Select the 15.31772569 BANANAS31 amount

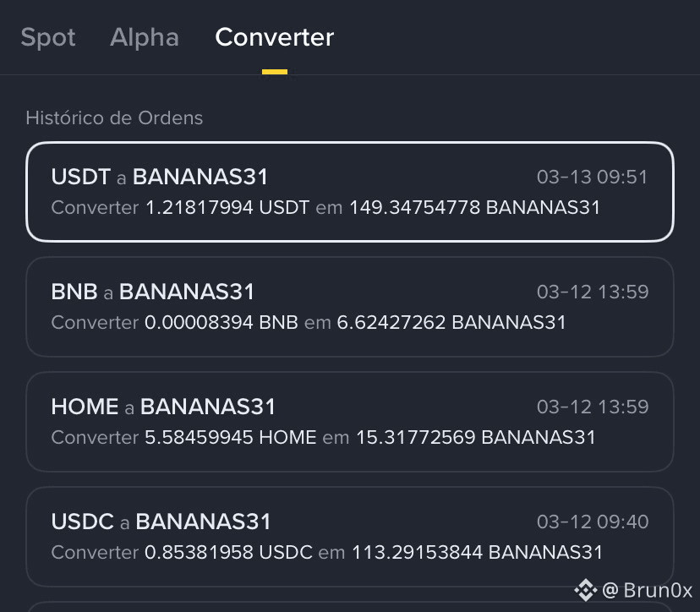(476, 438)
